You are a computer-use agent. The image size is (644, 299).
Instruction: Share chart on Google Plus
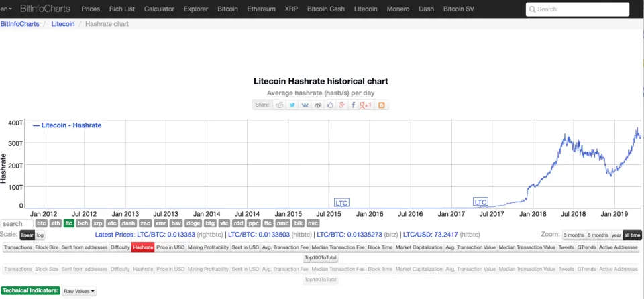[341, 105]
